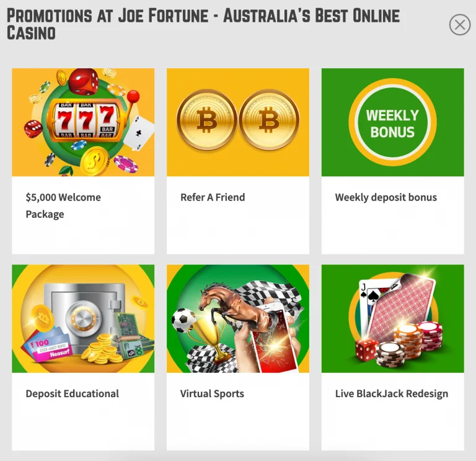Click the red dice above slot machine
Viewport: 476px width, 461px height.
click(83, 81)
